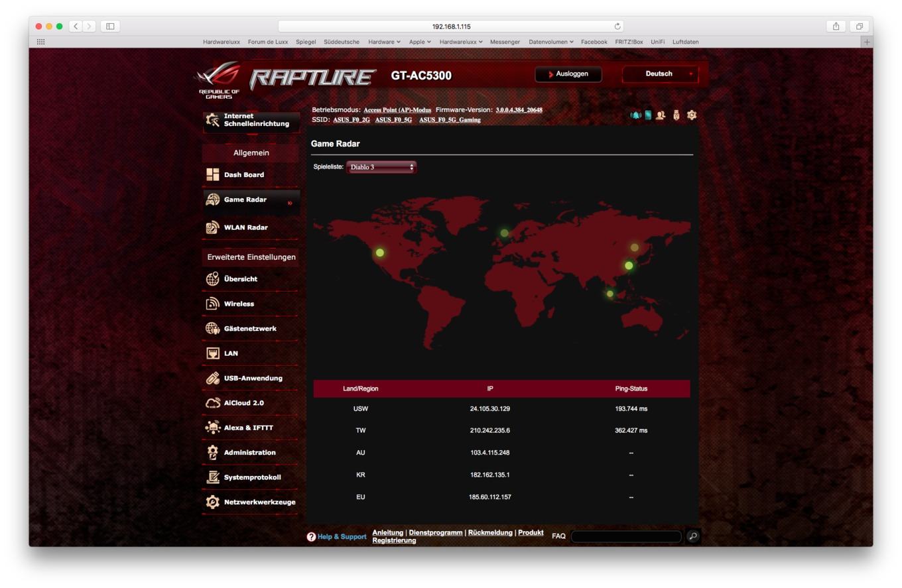Open the FRITZ!Box bookmark
The width and height of the screenshot is (902, 588).
[629, 42]
